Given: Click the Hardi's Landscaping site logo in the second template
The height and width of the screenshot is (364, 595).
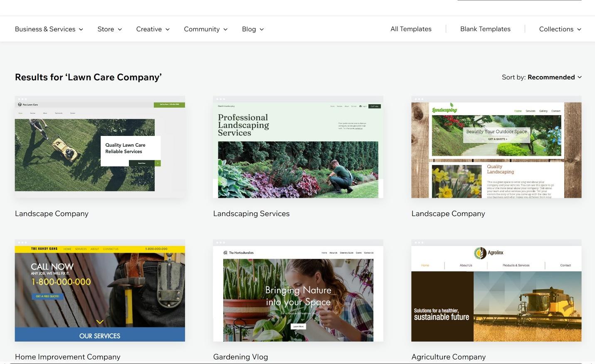Looking at the screenshot, I should [x=227, y=106].
